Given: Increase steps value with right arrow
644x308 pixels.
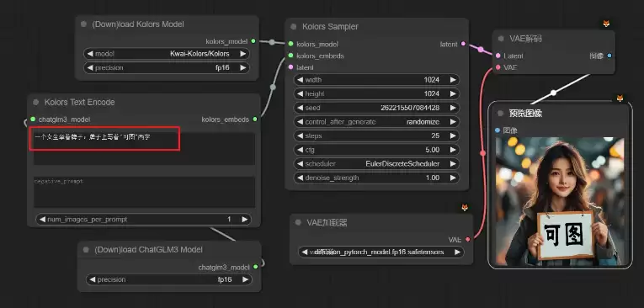Looking at the screenshot, I should (x=453, y=136).
